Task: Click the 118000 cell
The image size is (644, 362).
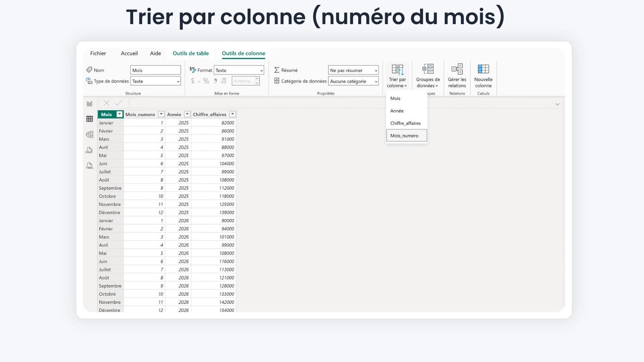Action: (214, 196)
